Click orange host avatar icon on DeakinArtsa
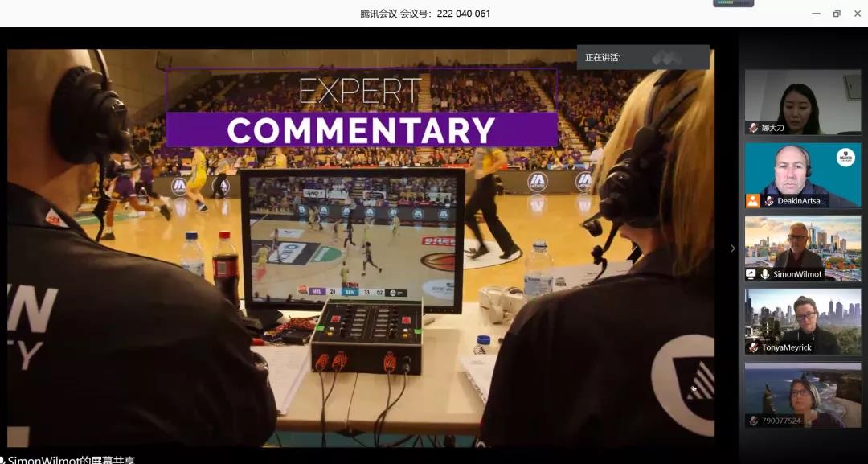 coord(752,201)
